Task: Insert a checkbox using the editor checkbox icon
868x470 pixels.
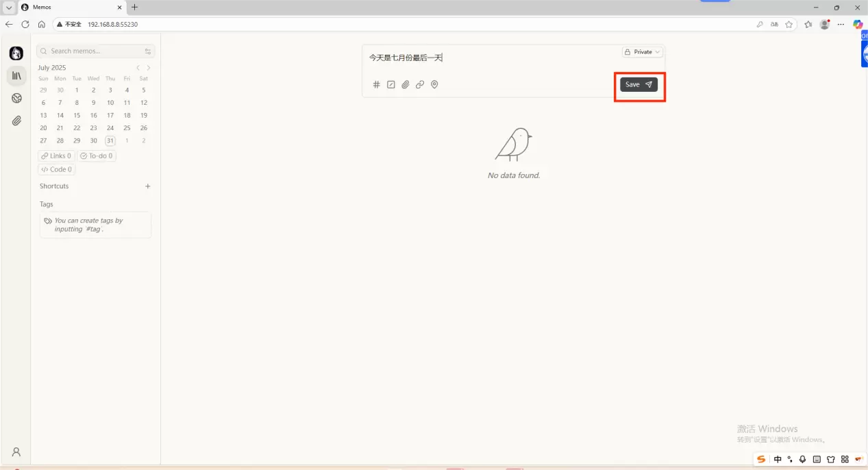Action: tap(391, 85)
